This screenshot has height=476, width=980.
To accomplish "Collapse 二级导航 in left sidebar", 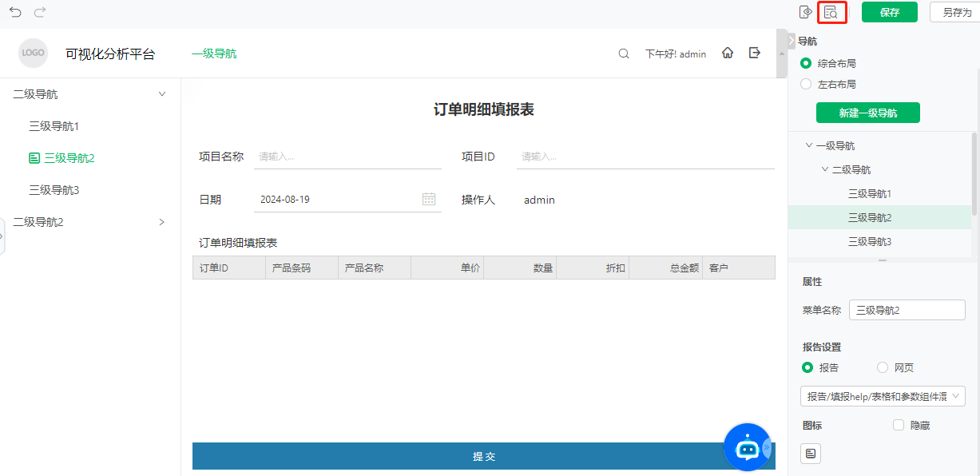I will [x=162, y=94].
